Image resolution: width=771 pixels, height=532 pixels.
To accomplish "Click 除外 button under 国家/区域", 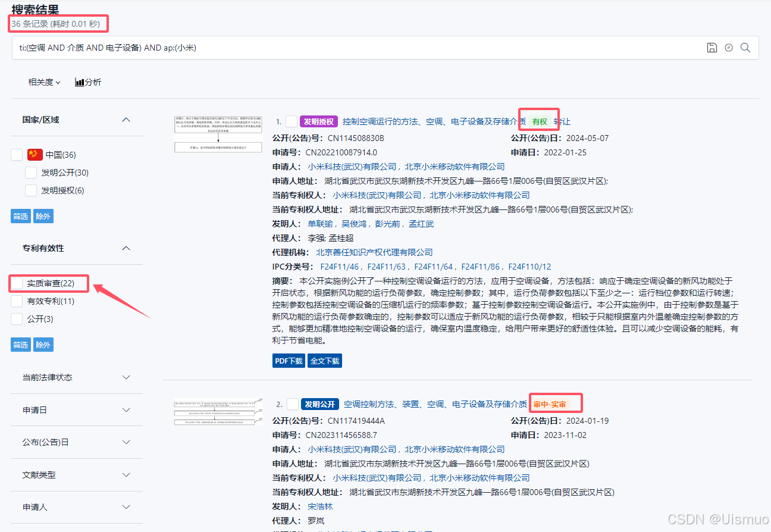I will coord(43,216).
